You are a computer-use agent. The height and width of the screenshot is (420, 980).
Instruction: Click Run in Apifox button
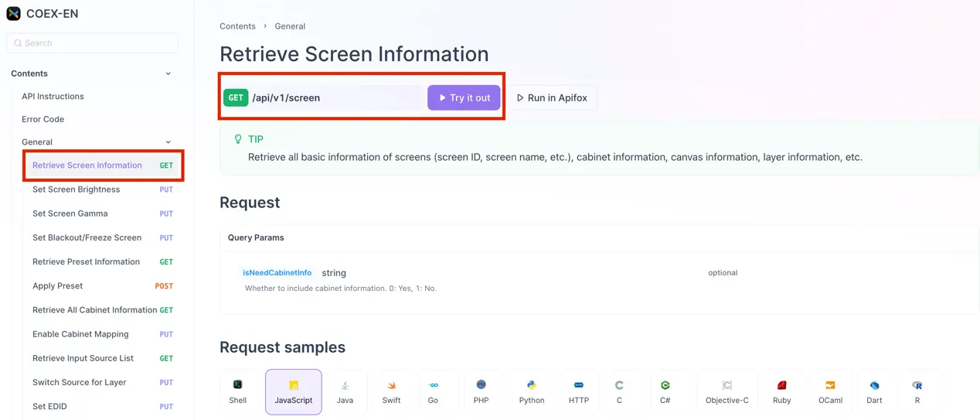pyautogui.click(x=552, y=98)
